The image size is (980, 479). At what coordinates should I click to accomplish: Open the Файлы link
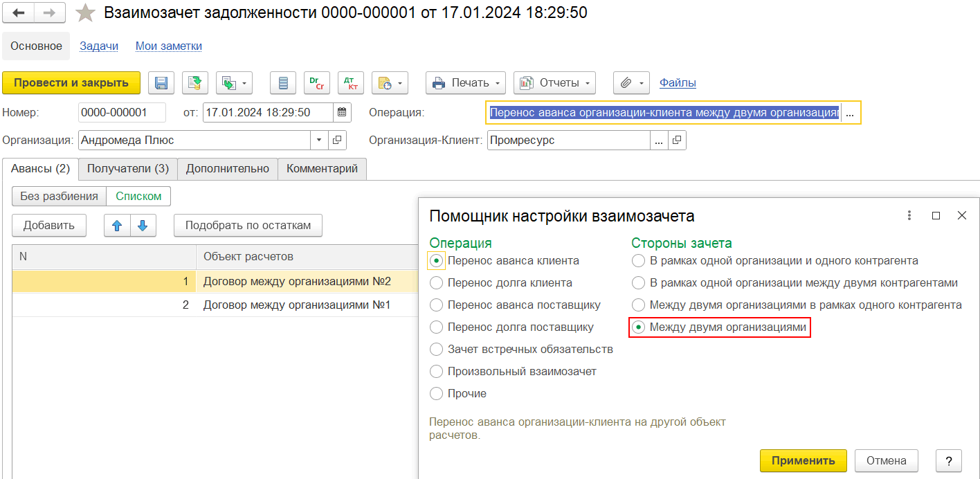pos(678,83)
